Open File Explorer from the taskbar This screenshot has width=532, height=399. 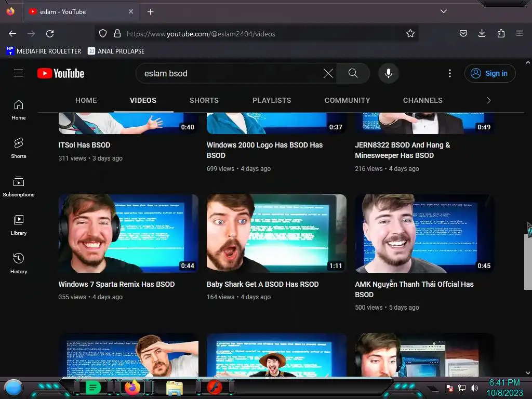tap(175, 388)
